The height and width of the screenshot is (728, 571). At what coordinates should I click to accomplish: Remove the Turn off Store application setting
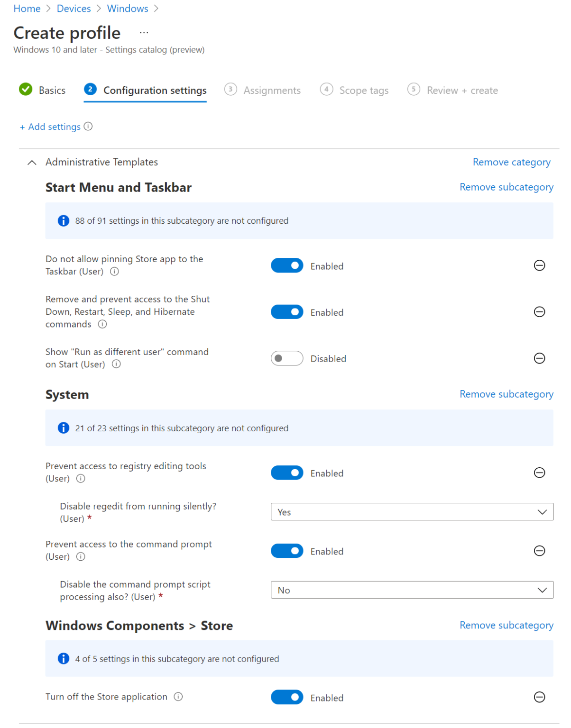pos(539,697)
